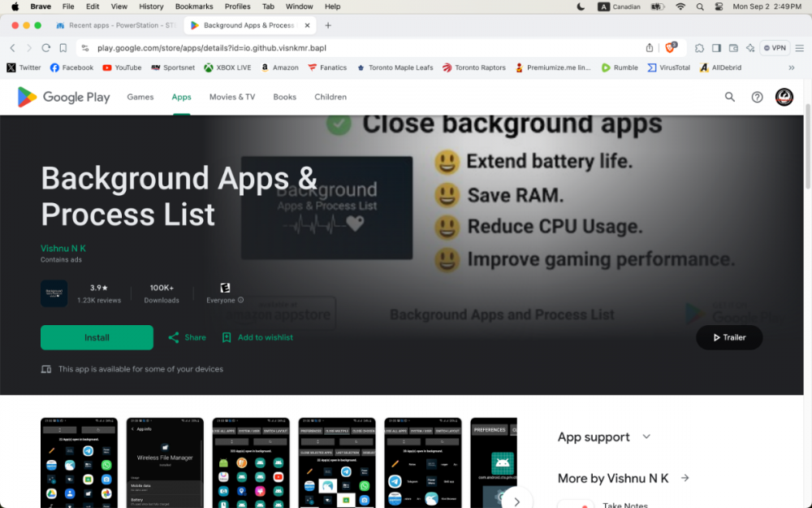The width and height of the screenshot is (812, 508).
Task: Bookmark this page icon in toolbar
Action: [63, 48]
